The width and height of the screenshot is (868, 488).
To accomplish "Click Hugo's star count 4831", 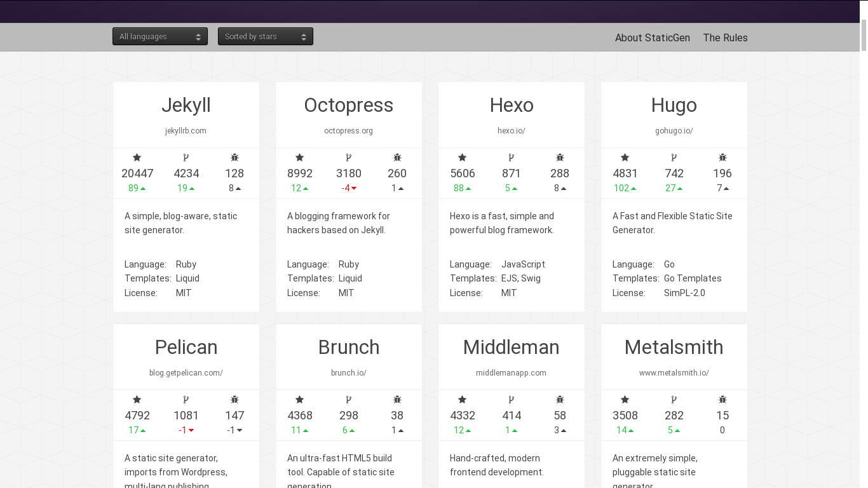I will tap(625, 173).
